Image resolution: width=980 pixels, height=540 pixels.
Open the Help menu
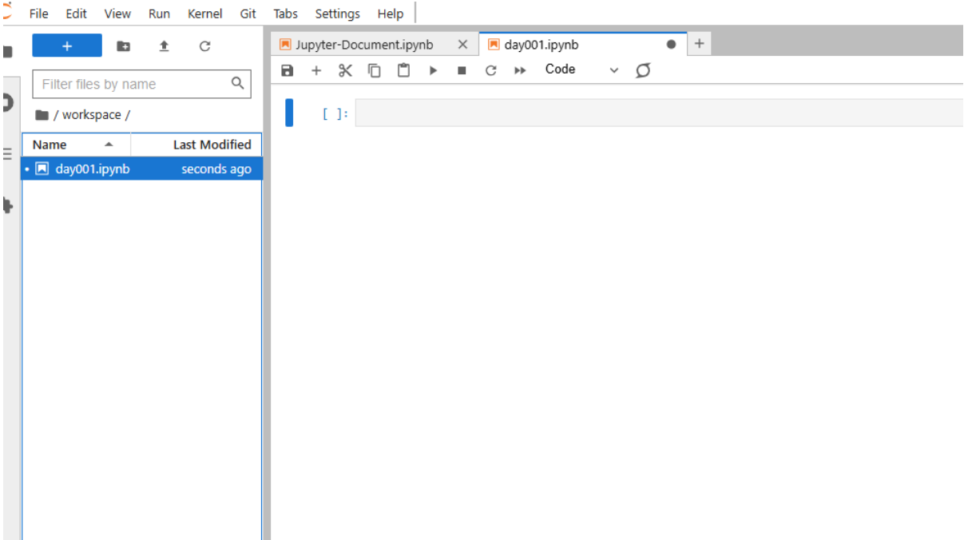coord(391,14)
